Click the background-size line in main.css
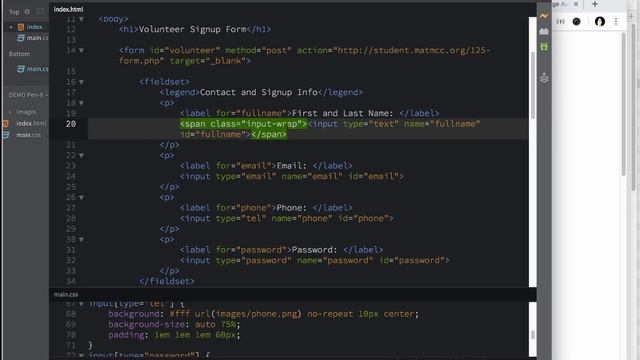The width and height of the screenshot is (640, 360). point(174,324)
